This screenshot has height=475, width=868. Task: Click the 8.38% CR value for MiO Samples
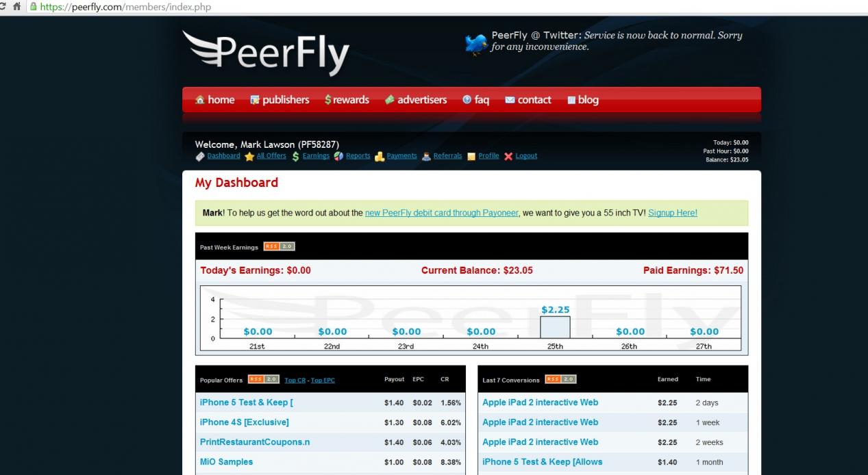451,462
